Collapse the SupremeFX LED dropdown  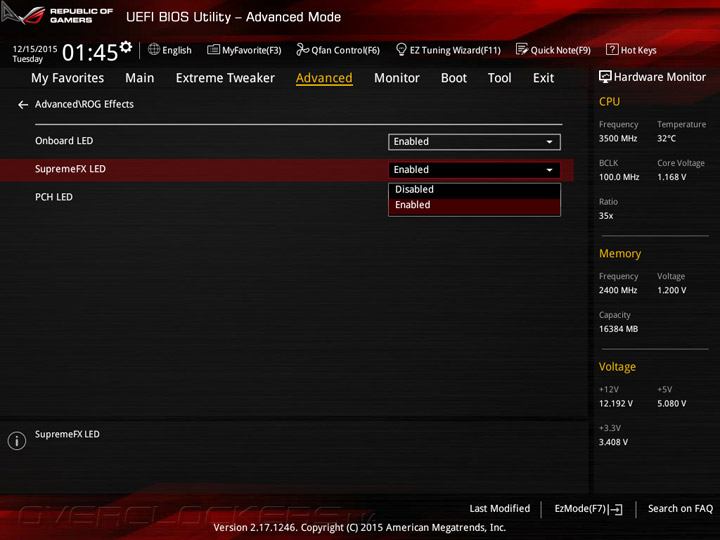[x=474, y=170]
